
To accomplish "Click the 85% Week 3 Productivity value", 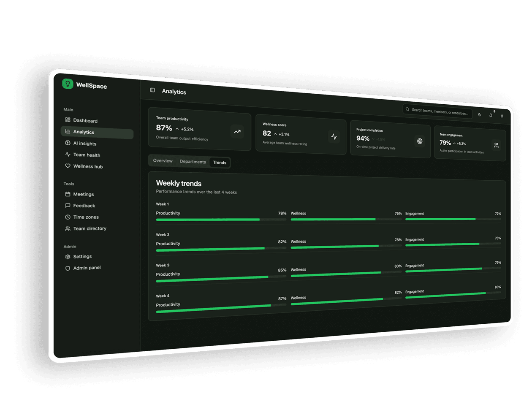I will coord(282,270).
